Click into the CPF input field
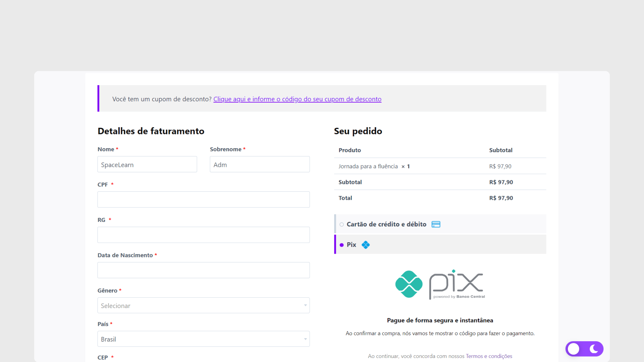This screenshot has width=644, height=362. tap(204, 199)
